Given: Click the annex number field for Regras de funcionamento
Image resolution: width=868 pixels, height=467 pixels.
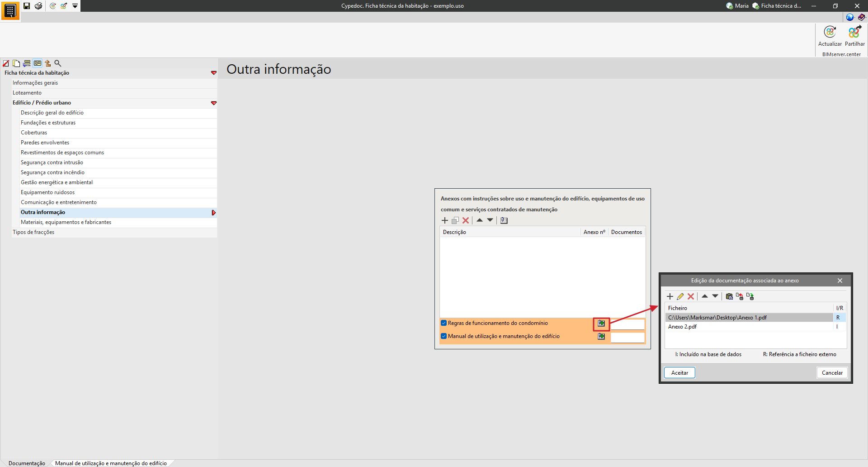Looking at the screenshot, I should pyautogui.click(x=627, y=324).
